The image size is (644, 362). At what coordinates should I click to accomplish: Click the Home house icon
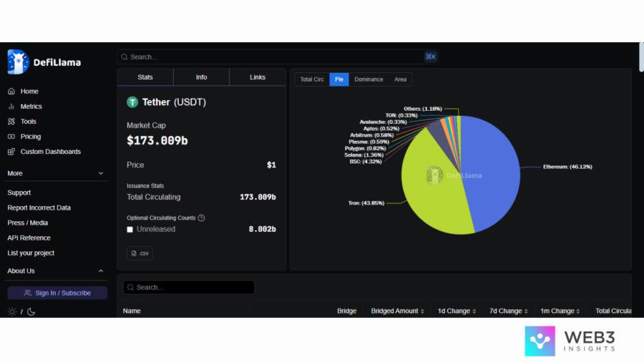11,91
